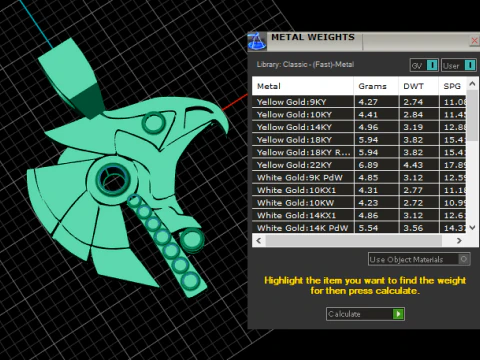The image size is (480, 360).
Task: Click the SPG column header
Action: (452, 86)
